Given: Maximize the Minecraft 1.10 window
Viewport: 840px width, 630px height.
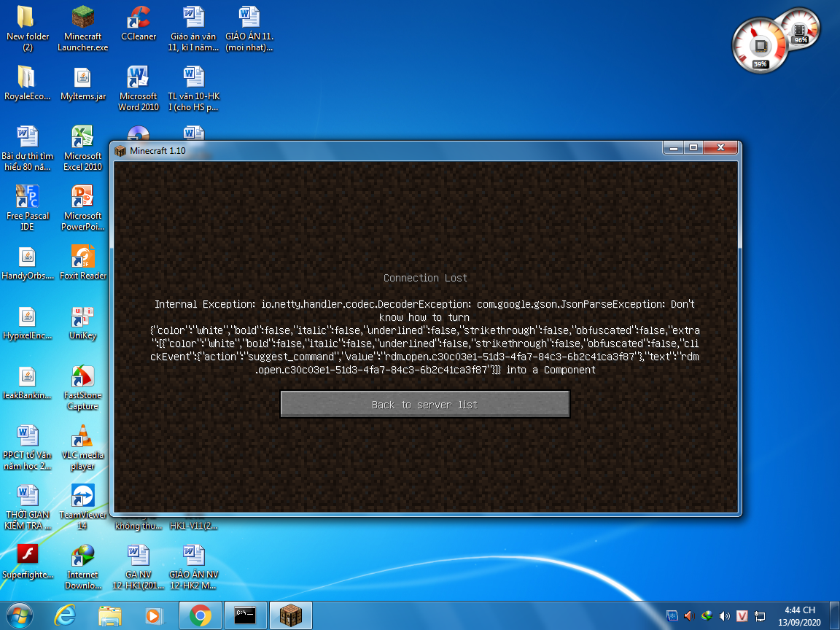Looking at the screenshot, I should [693, 147].
